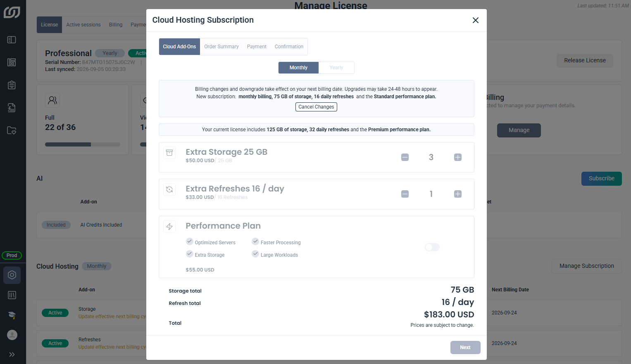Switch to Order Summary step tab
The width and height of the screenshot is (631, 364).
click(x=221, y=47)
